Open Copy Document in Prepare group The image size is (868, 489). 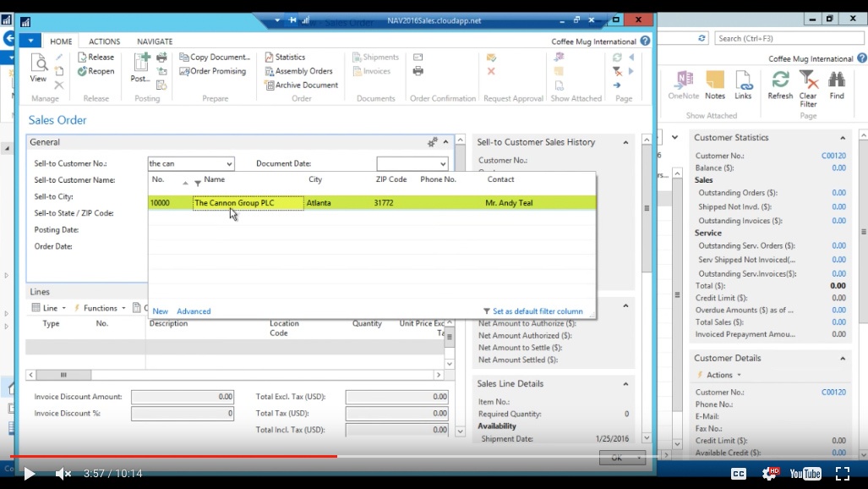(x=215, y=57)
